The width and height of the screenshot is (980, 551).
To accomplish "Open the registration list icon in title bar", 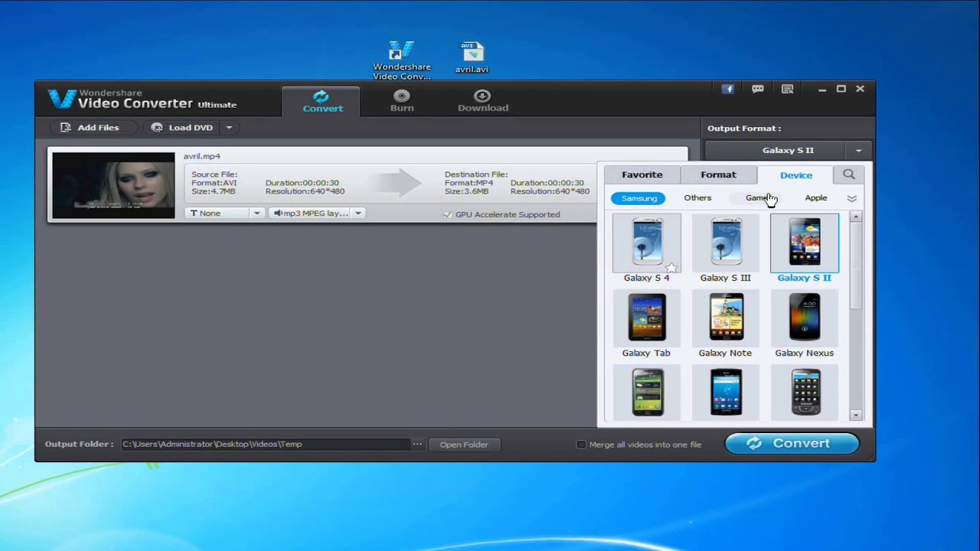I will tap(787, 89).
